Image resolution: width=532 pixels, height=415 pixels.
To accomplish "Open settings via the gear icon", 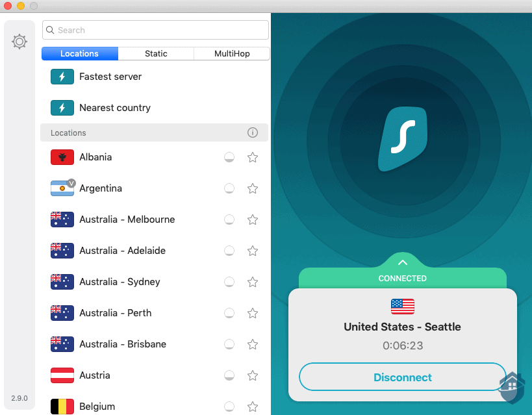I will pos(19,42).
